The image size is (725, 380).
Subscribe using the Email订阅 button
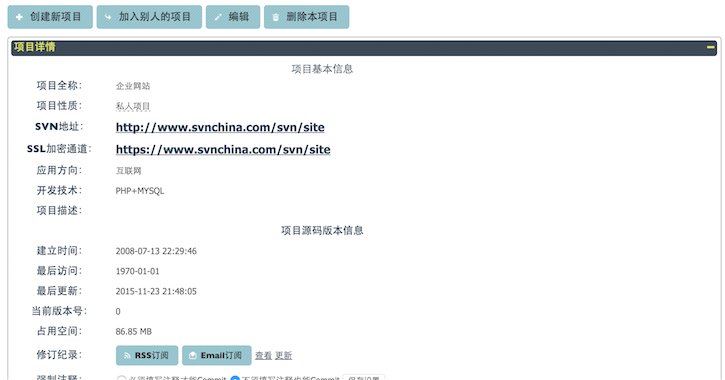point(216,355)
